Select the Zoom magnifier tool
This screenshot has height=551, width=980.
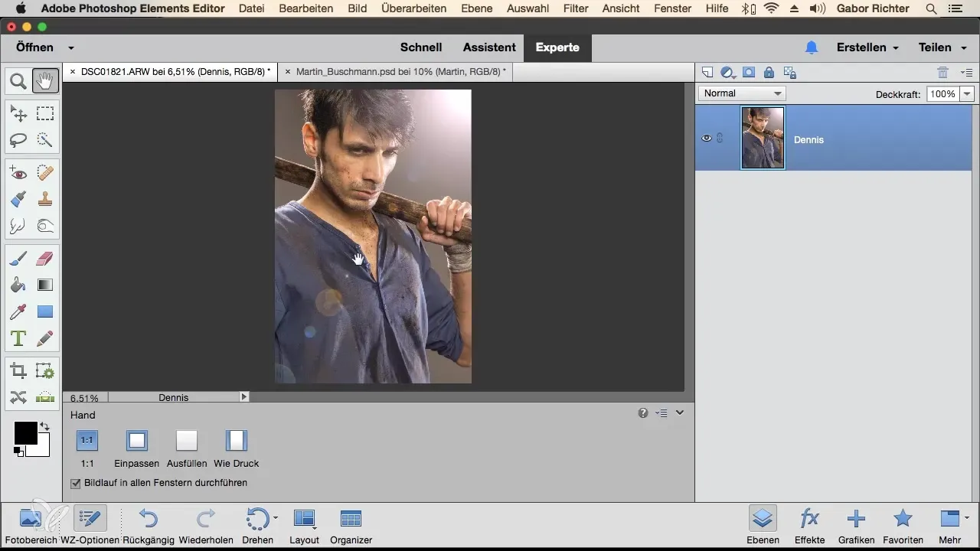tap(18, 81)
